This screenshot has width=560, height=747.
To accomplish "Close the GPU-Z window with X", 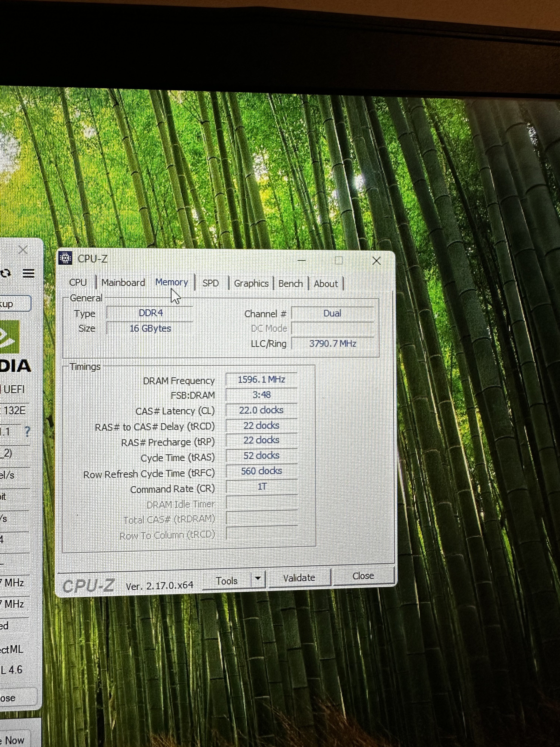I will point(23,250).
